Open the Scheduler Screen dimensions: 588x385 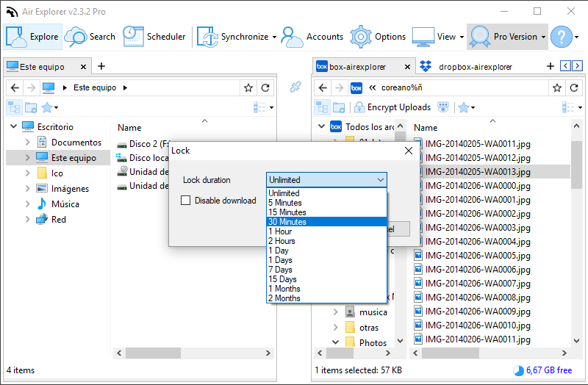tap(154, 37)
